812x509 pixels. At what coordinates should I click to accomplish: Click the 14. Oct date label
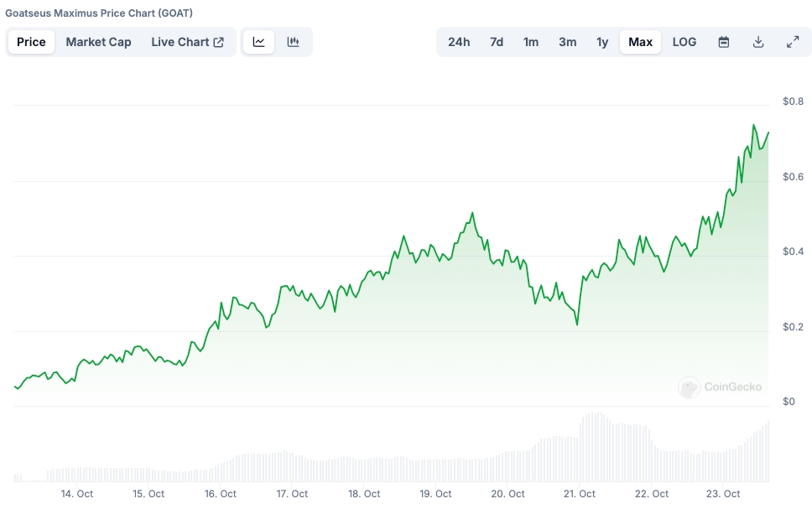tap(76, 494)
